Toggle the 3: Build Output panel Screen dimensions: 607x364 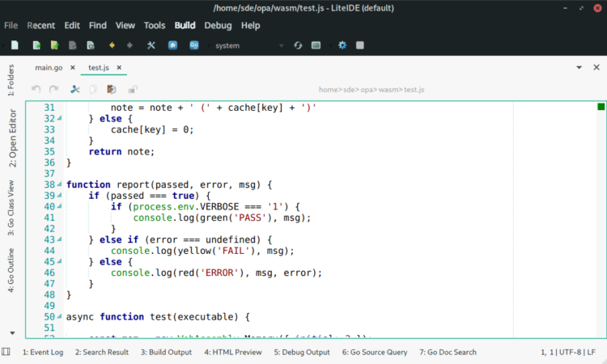point(166,353)
